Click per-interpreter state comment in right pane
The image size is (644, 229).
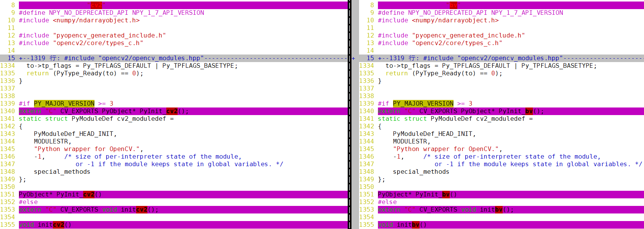pos(512,157)
